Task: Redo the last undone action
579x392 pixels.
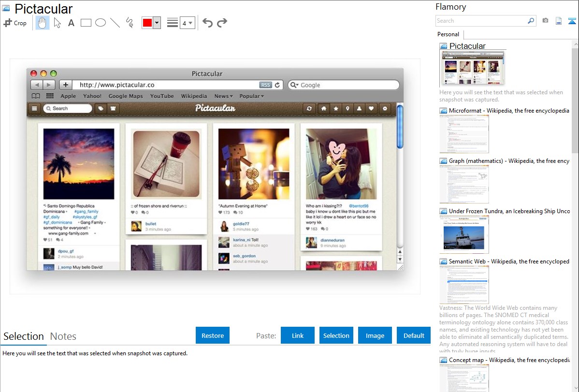Action: [x=222, y=23]
